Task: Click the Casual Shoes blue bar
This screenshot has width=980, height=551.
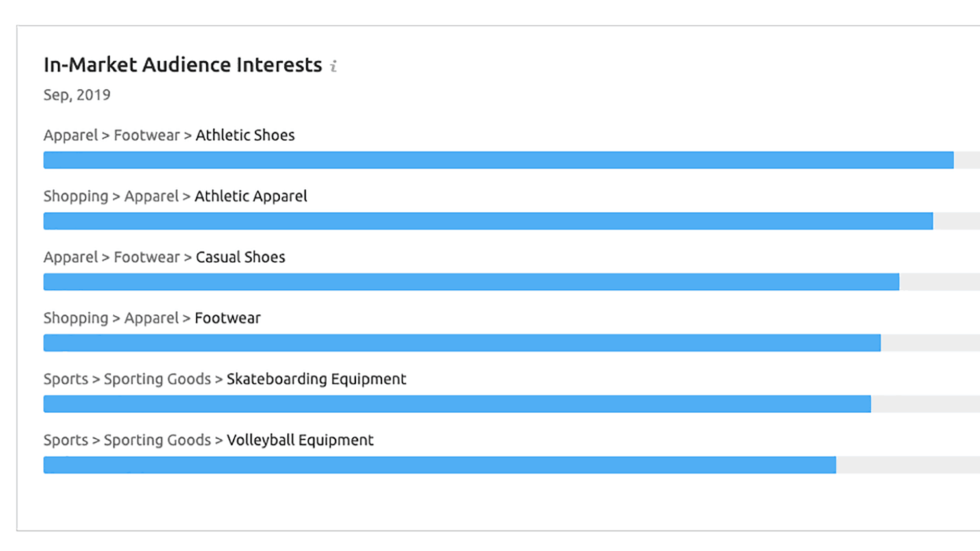Action: pos(471,282)
